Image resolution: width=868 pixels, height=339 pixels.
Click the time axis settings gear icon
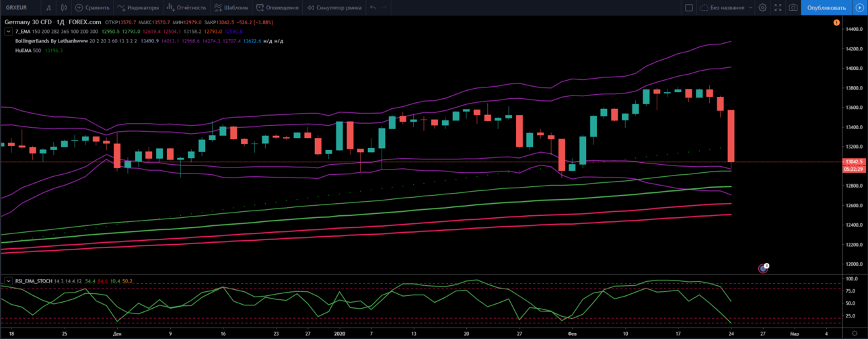pos(855,333)
